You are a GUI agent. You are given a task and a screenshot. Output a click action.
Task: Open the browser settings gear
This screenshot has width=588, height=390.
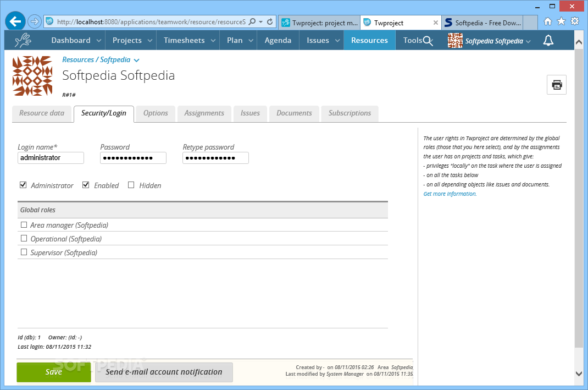coord(575,21)
